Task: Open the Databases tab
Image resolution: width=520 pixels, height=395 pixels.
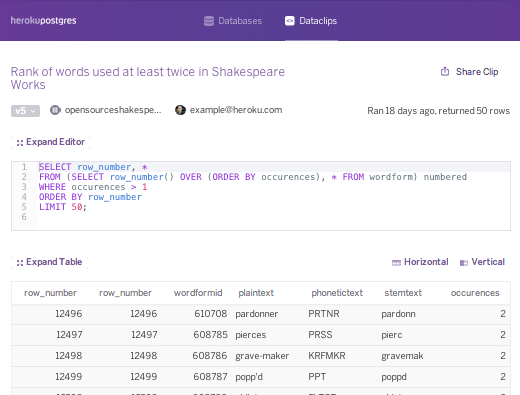Action: (233, 21)
